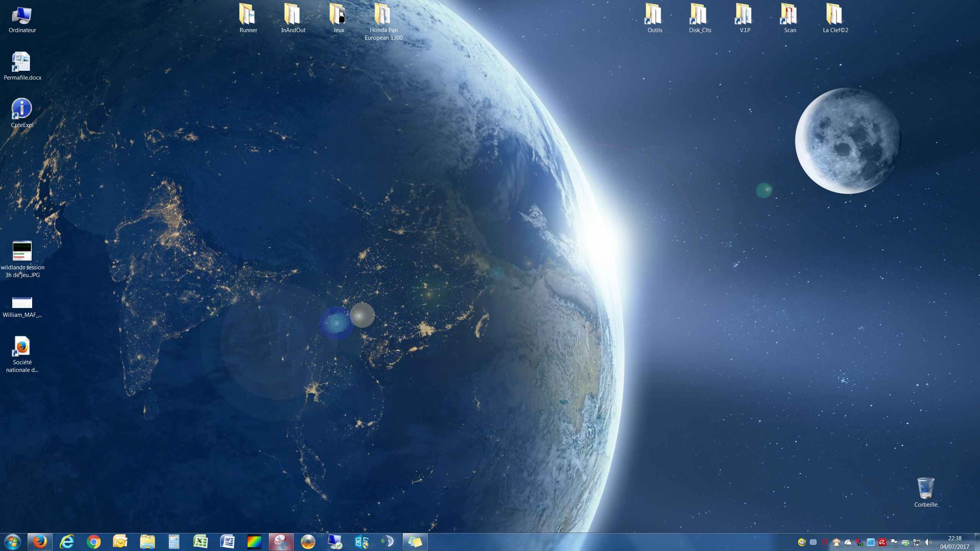The image size is (980, 551).
Task: Open the flaming disc burner app
Action: pos(308,542)
